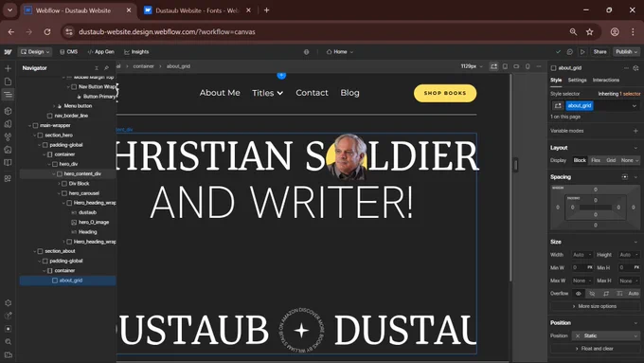The height and width of the screenshot is (363, 644).
Task: Set Display to Block
Action: click(580, 160)
